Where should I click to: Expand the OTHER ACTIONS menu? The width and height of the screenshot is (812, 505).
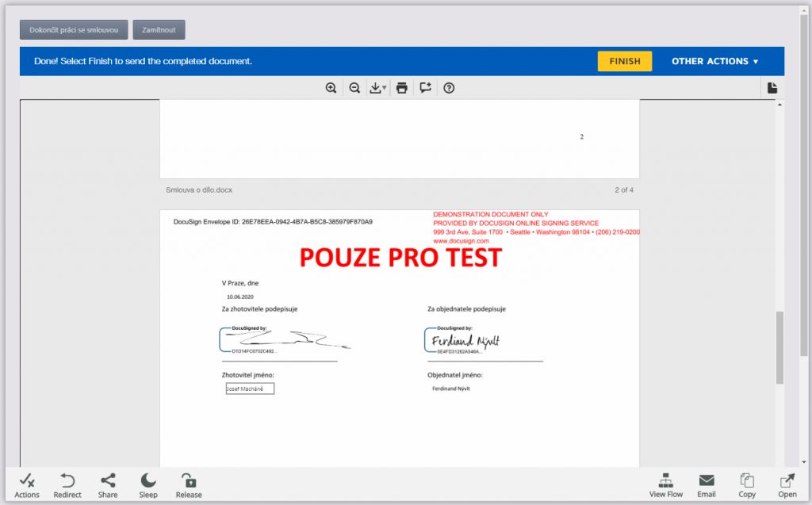pyautogui.click(x=714, y=61)
